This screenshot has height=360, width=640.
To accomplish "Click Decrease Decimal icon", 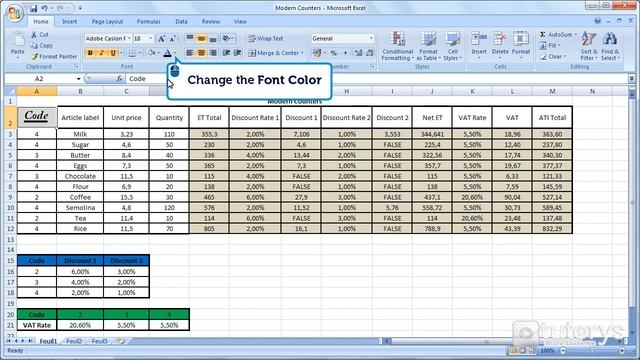I will 370,53.
